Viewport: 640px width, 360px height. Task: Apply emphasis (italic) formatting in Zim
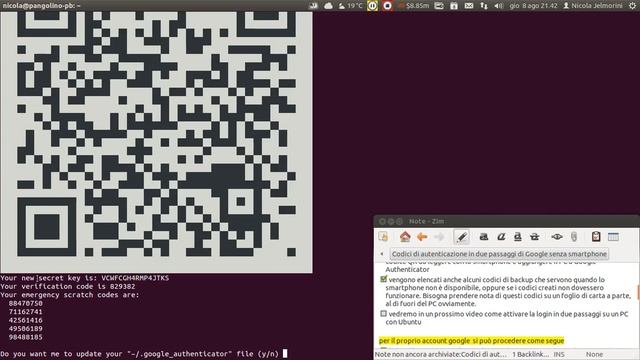pos(501,237)
